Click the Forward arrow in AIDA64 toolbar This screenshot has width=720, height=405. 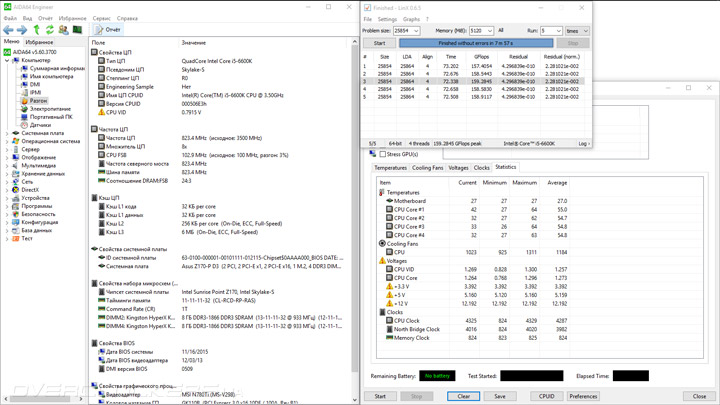tap(22, 30)
